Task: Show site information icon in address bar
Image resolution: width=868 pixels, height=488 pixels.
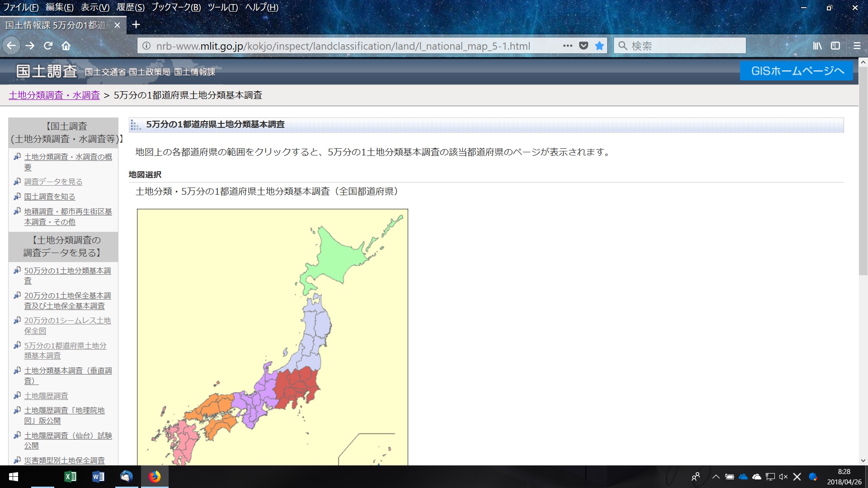Action: [146, 46]
